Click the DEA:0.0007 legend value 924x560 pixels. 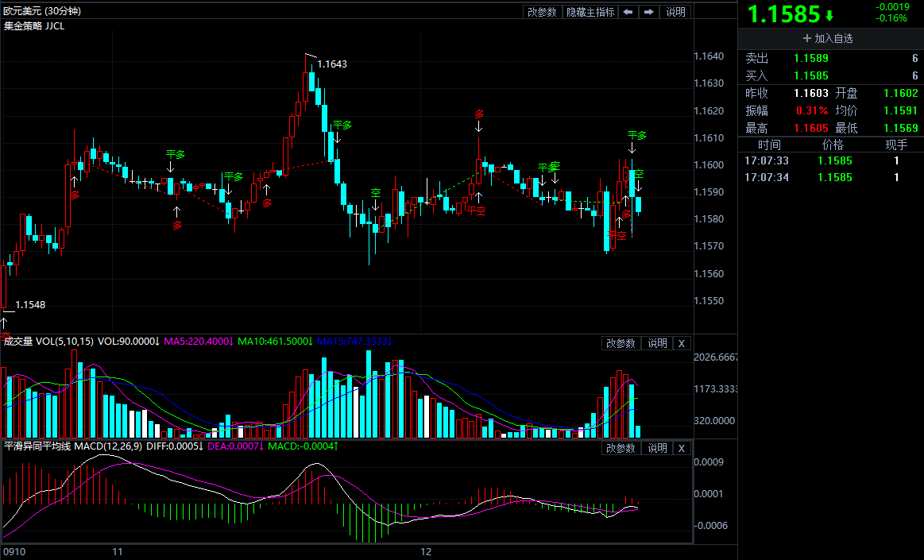235,446
